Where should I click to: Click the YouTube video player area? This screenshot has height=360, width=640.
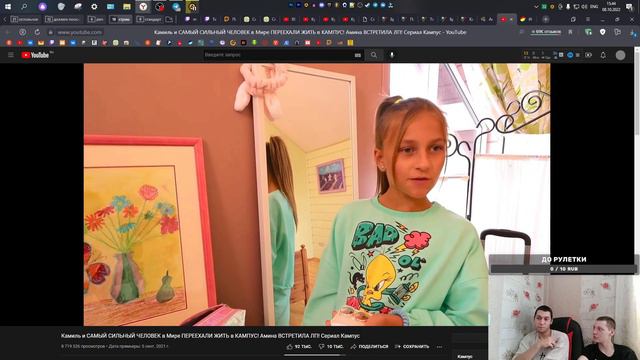(317, 194)
